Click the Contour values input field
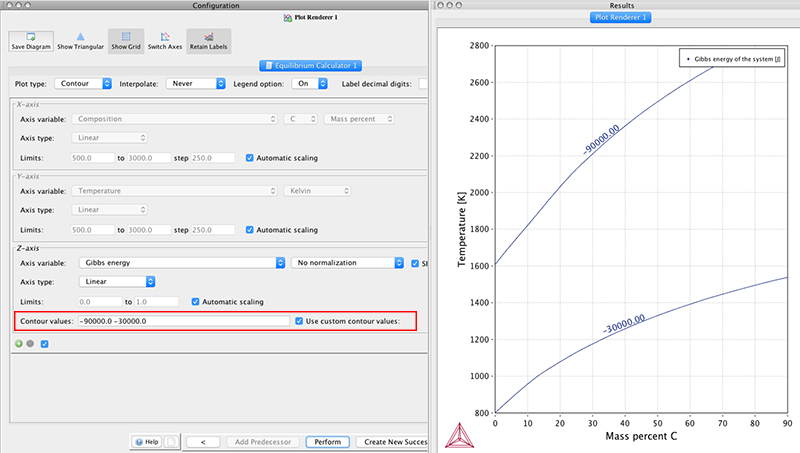The height and width of the screenshot is (453, 800). coord(184,321)
